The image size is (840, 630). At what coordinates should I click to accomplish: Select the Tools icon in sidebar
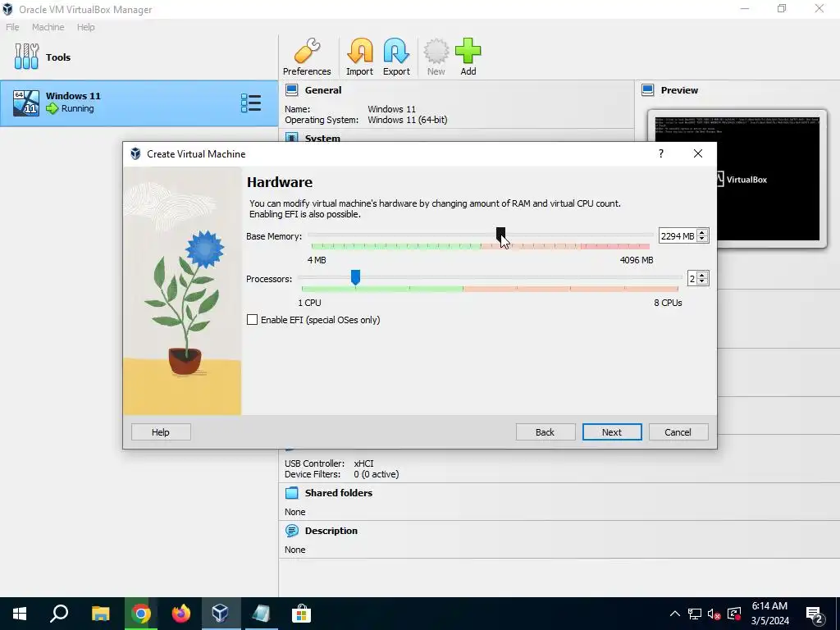tap(27, 57)
